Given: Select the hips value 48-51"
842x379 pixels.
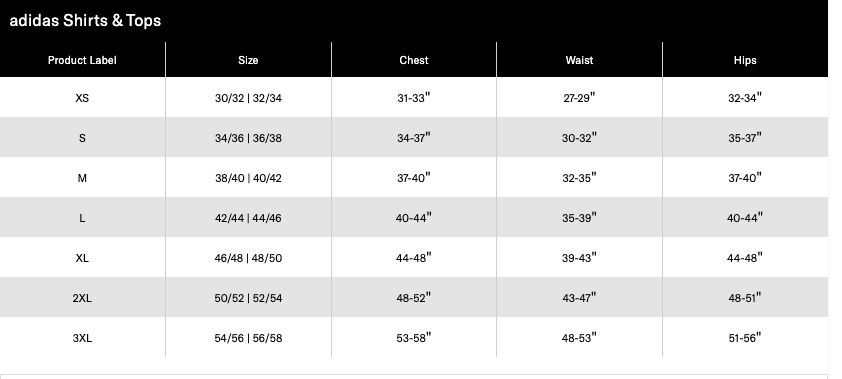Looking at the screenshot, I should [x=745, y=298].
